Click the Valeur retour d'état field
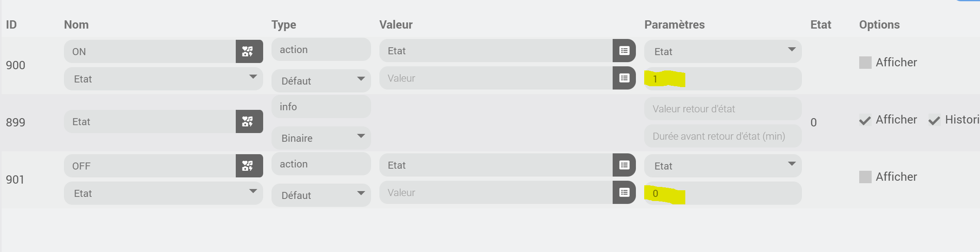Image resolution: width=980 pixels, height=252 pixels. (x=722, y=109)
